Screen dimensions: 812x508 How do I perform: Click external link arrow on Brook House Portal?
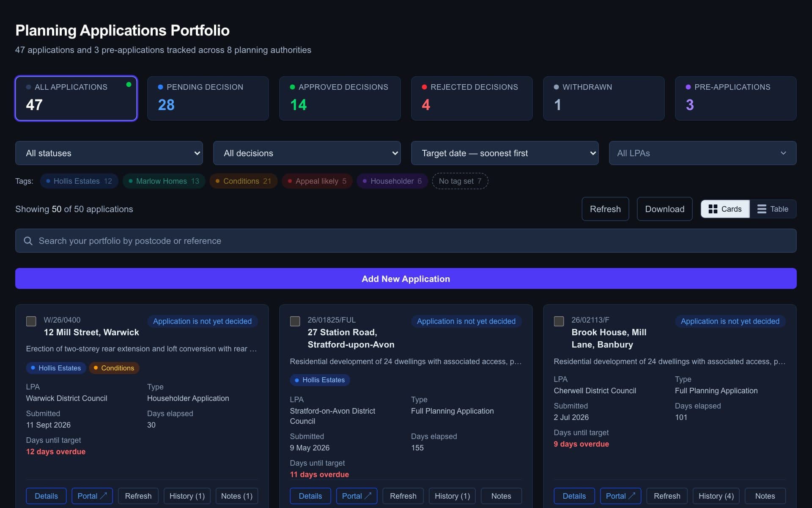[x=632, y=495]
